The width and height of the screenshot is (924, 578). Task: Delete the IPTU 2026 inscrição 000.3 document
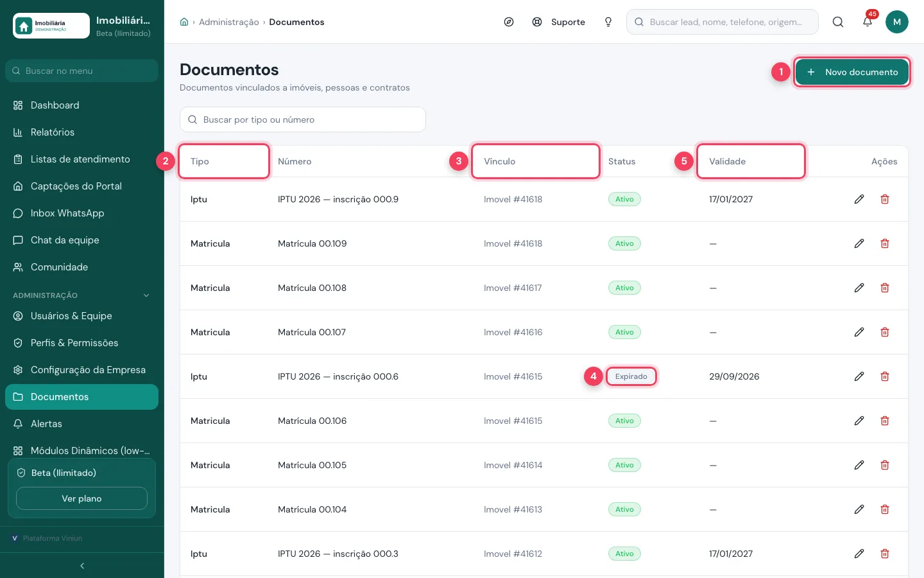point(885,554)
